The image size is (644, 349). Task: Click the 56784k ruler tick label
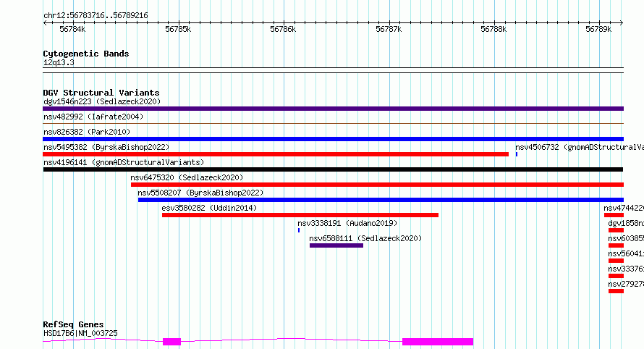click(72, 29)
